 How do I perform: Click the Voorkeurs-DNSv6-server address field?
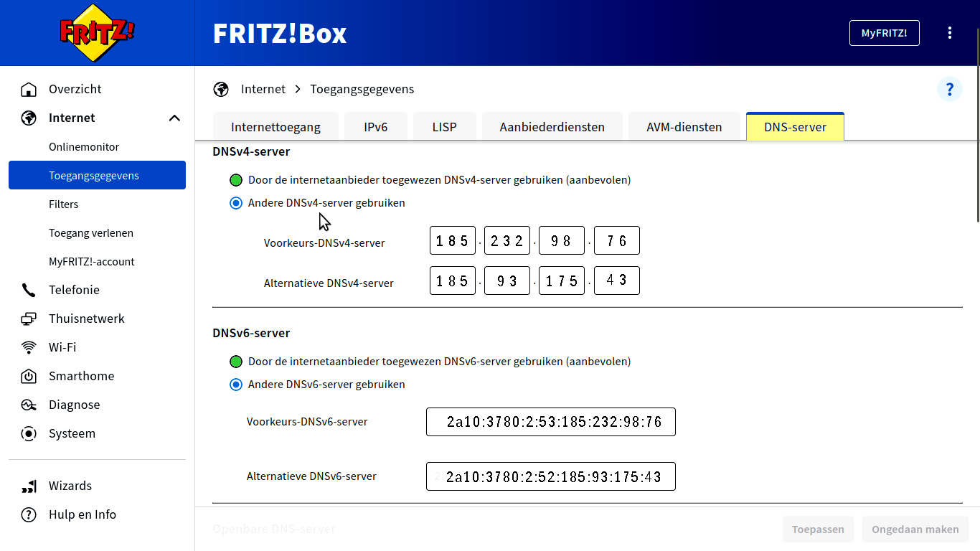[550, 422]
